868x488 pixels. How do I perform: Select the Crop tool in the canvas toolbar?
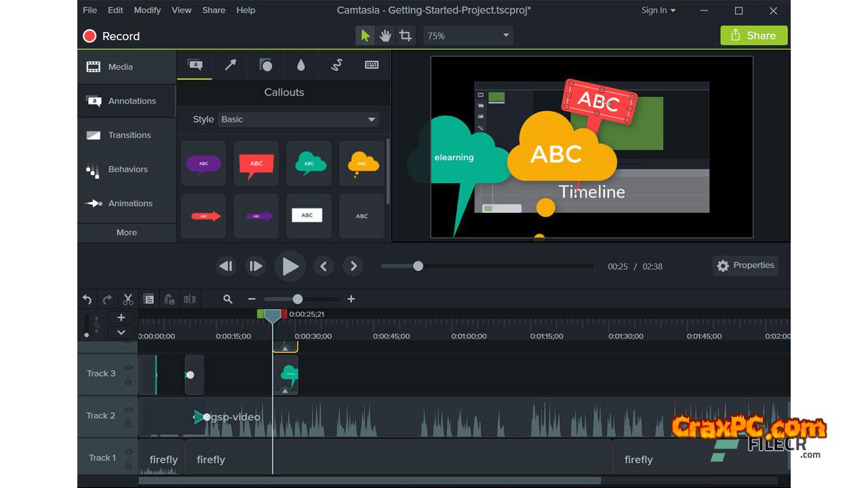(406, 36)
